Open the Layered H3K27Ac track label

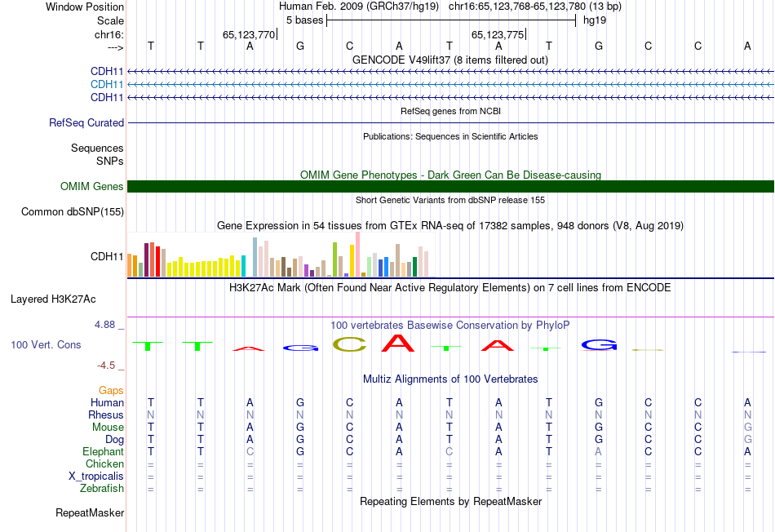click(53, 299)
